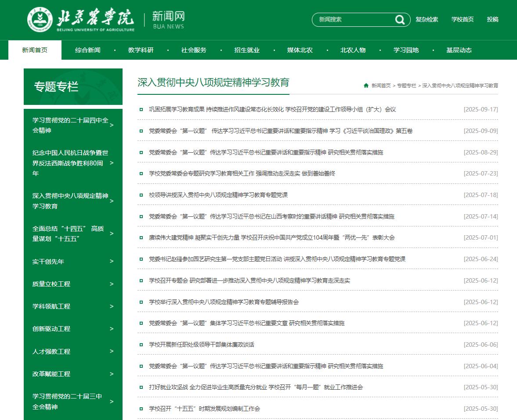Click the arrow icon next to 质量立校工程

112,284
